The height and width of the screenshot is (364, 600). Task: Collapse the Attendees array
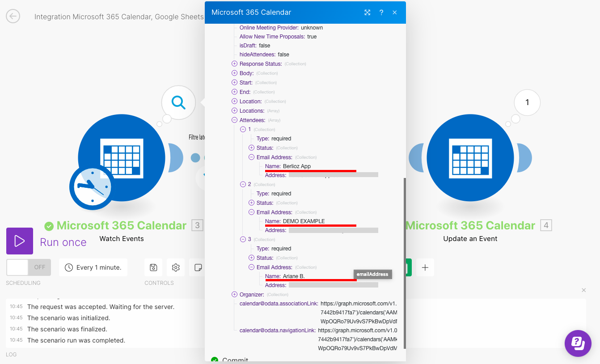coord(234,120)
